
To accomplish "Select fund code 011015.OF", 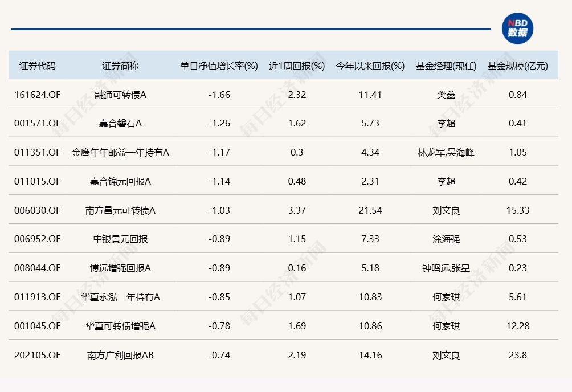I will tap(37, 181).
